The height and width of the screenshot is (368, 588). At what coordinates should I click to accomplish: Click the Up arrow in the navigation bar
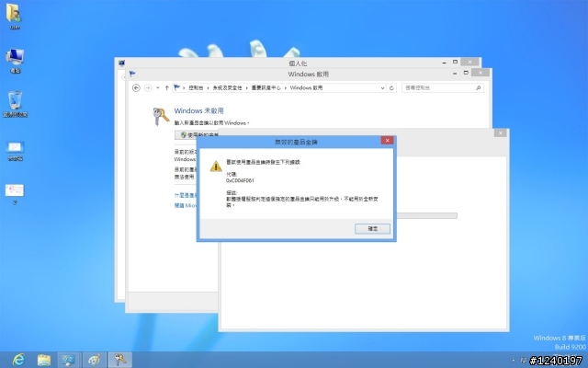click(166, 88)
